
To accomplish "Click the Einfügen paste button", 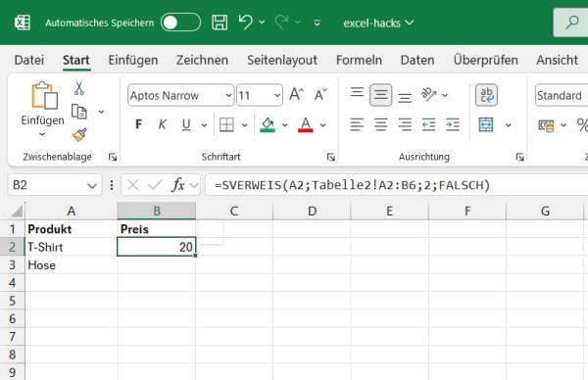I will click(x=43, y=104).
